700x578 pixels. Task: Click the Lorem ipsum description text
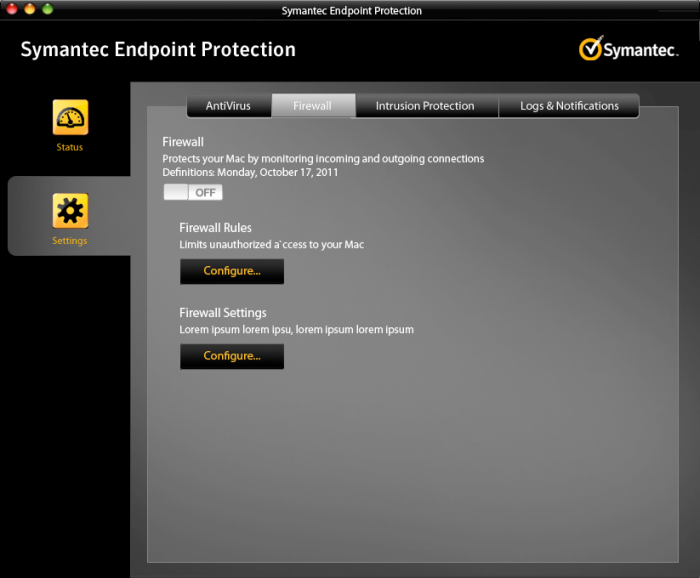pos(296,330)
